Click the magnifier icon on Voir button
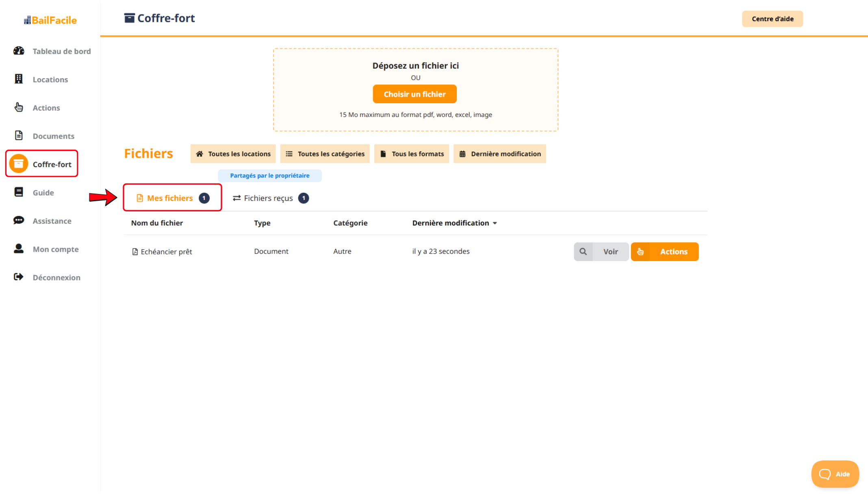Image resolution: width=868 pixels, height=494 pixels. click(x=583, y=252)
